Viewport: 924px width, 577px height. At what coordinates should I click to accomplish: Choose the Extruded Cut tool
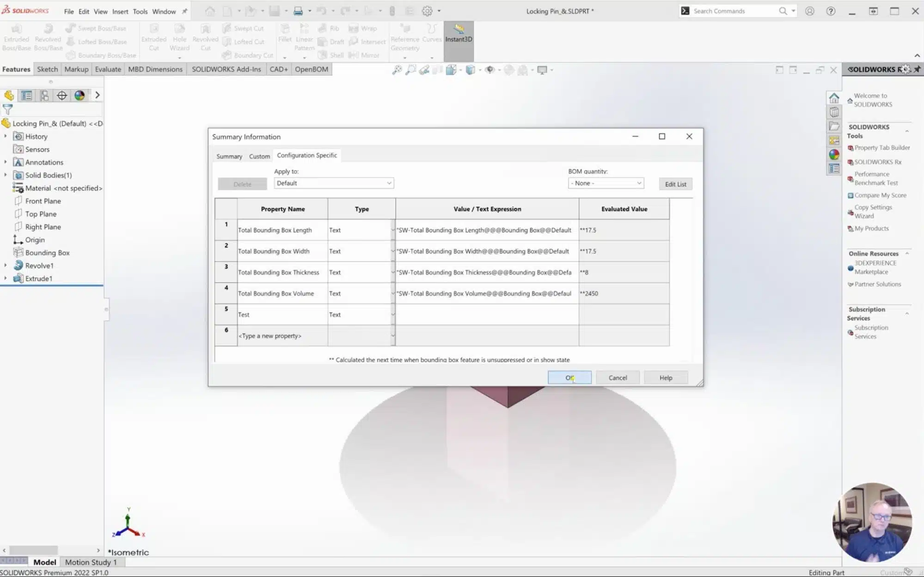coord(154,37)
